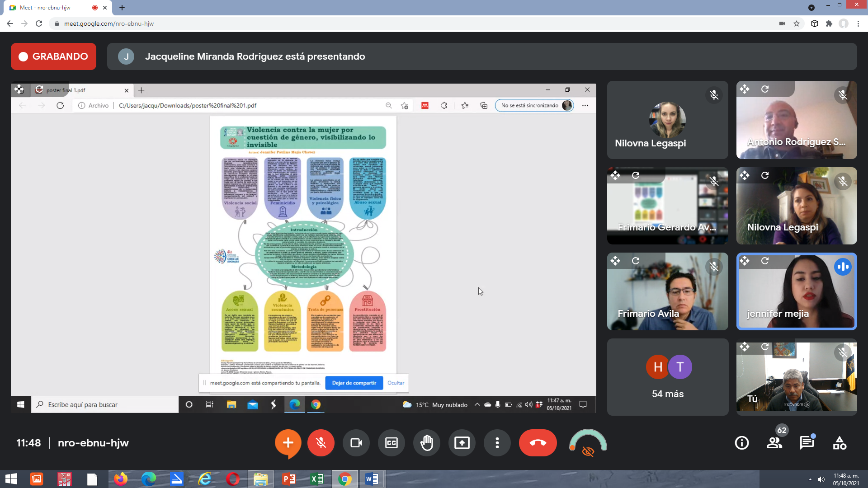Click the taskbar volume speaker icon
Screen dimensions: 868x488
(x=821, y=479)
